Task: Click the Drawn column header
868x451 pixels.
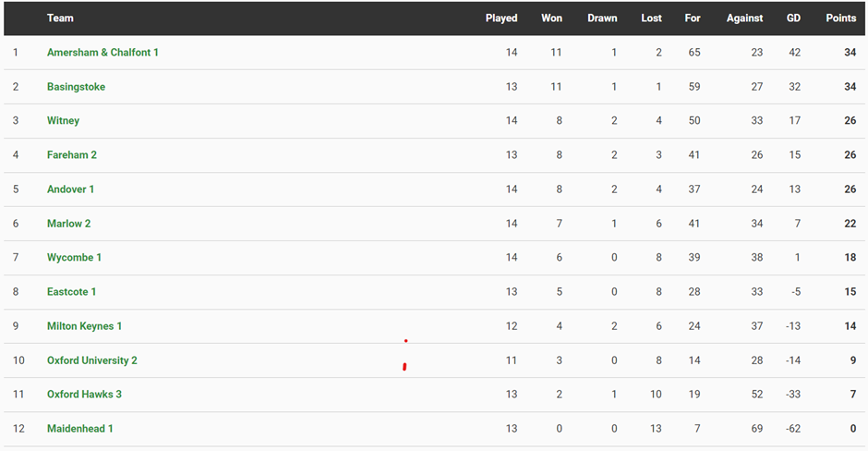Action: click(x=602, y=18)
